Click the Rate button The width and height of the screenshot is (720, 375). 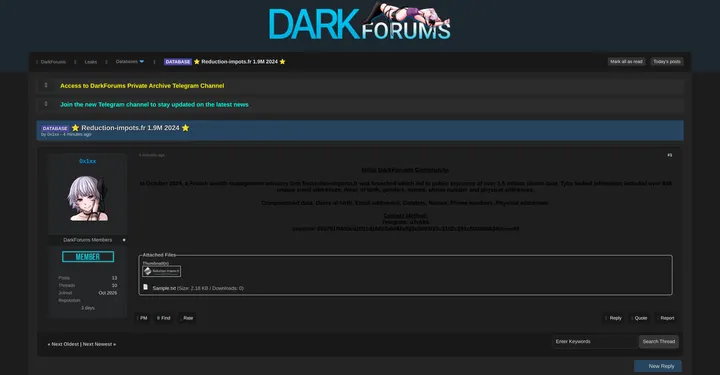(x=187, y=318)
